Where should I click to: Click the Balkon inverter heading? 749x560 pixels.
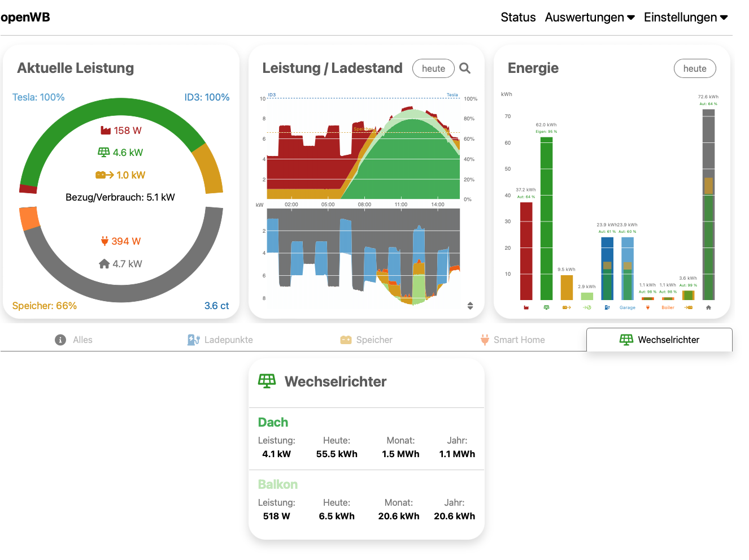click(277, 484)
